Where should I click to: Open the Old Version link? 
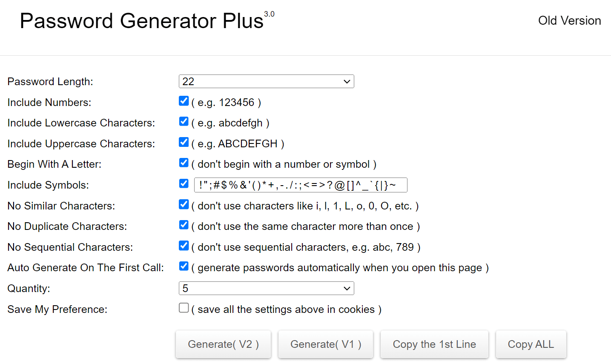pos(569,20)
